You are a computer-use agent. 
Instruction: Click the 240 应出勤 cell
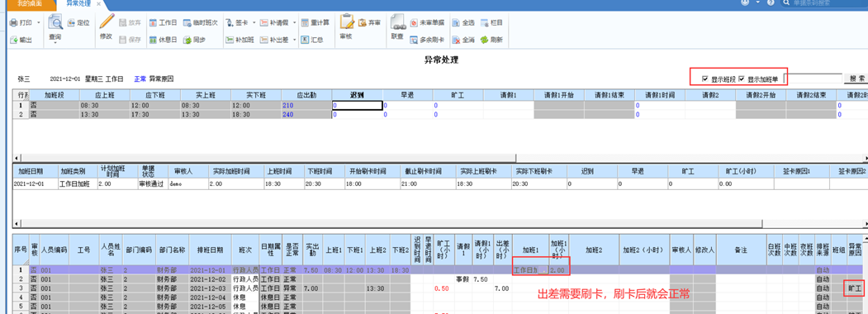(x=306, y=114)
